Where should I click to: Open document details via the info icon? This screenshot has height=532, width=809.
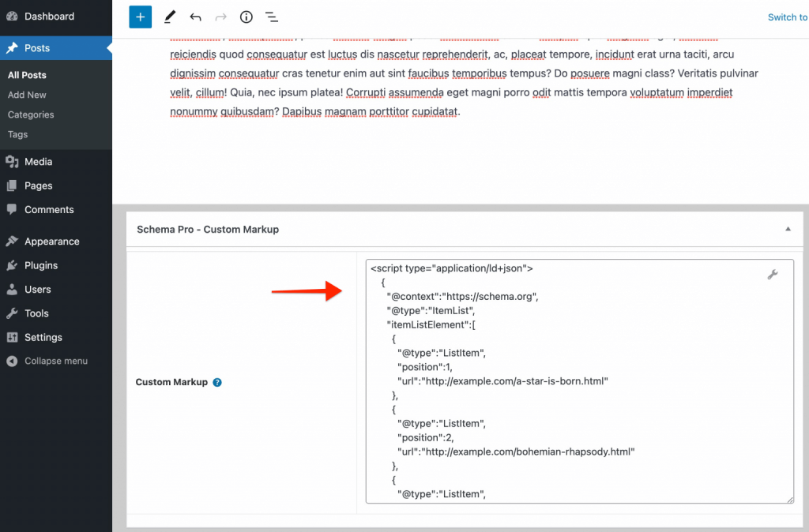[x=246, y=17]
